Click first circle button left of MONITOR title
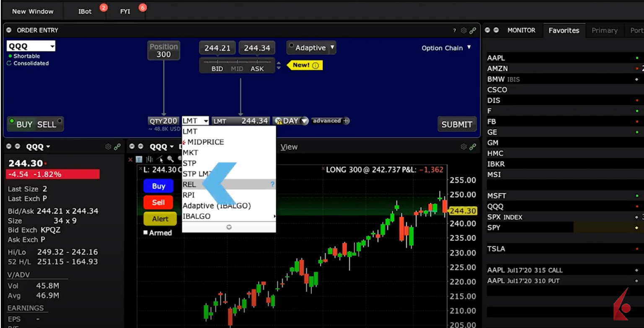The image size is (644, 328). tap(488, 30)
